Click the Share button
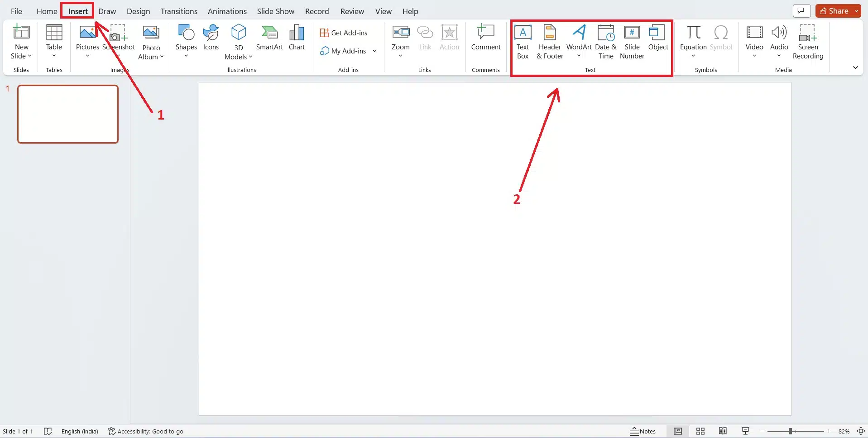The width and height of the screenshot is (868, 438). pos(836,10)
